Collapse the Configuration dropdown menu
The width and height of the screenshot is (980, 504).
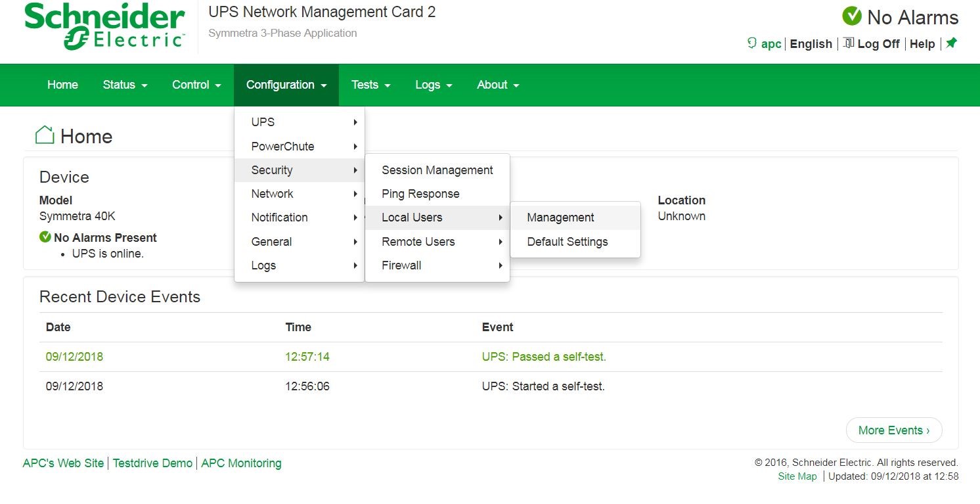coord(286,85)
